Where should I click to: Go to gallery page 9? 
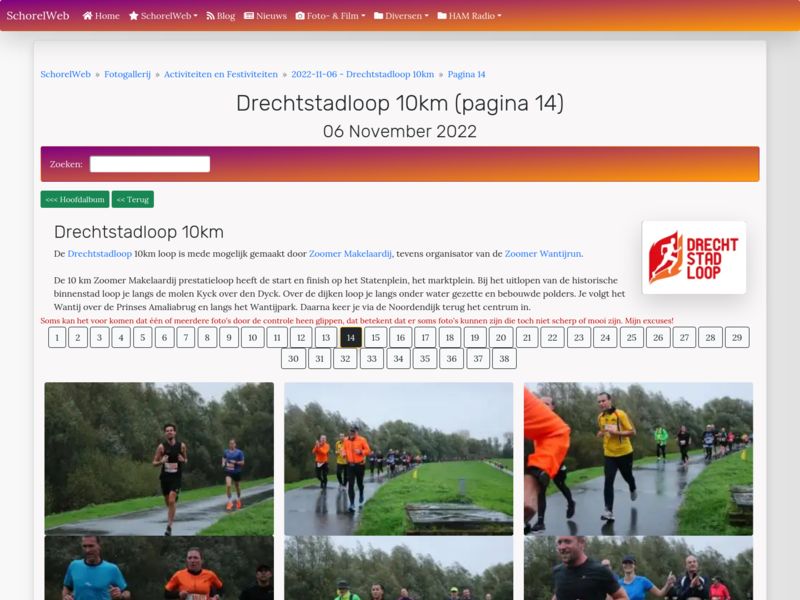pyautogui.click(x=229, y=337)
